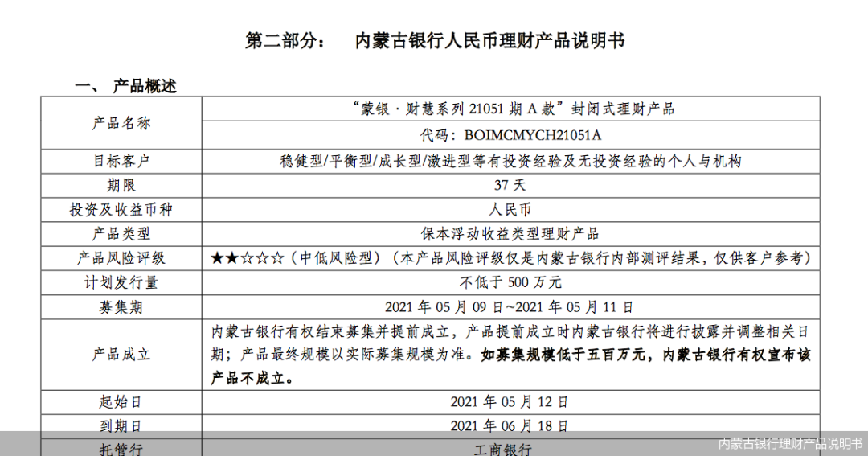The height and width of the screenshot is (456, 868).
Task: Click the 产品成立 label cell
Action: [x=121, y=355]
